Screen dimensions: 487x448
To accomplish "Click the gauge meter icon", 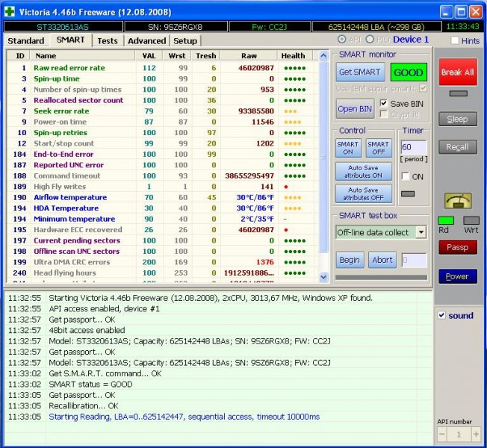I will coord(457,200).
